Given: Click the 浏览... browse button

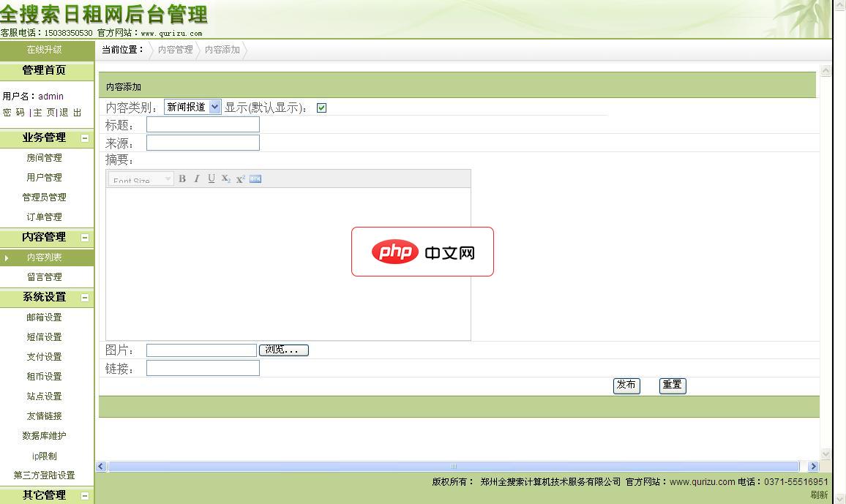Looking at the screenshot, I should coord(284,350).
